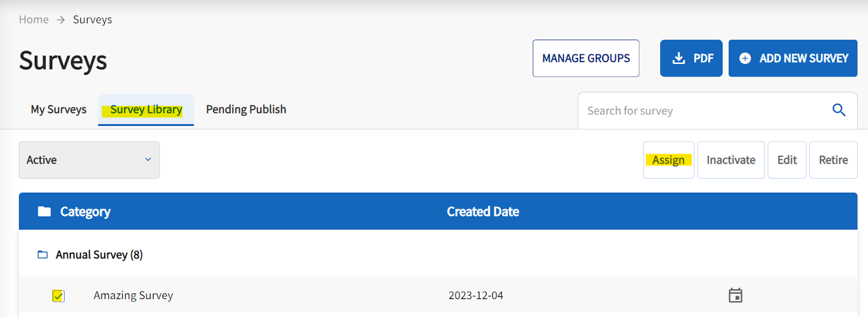Viewport: 868px width, 317px height.
Task: Click the magnifying glass search icon
Action: (839, 110)
